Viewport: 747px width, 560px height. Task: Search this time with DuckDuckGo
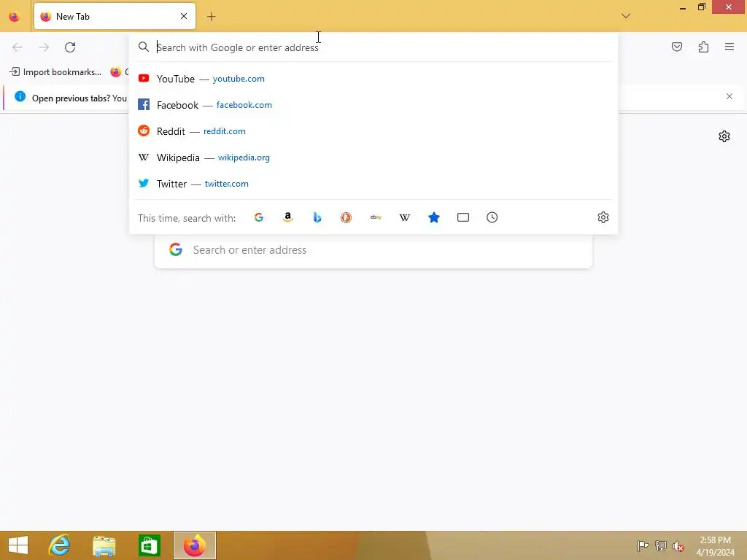(346, 217)
